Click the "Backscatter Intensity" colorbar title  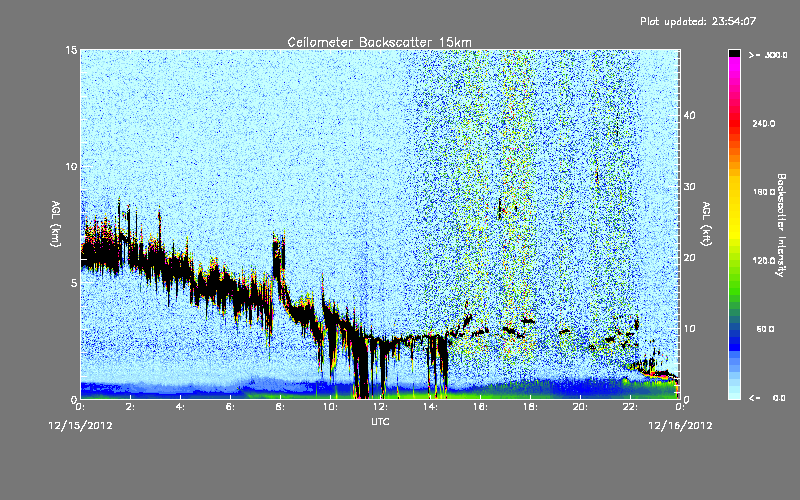pos(781,225)
